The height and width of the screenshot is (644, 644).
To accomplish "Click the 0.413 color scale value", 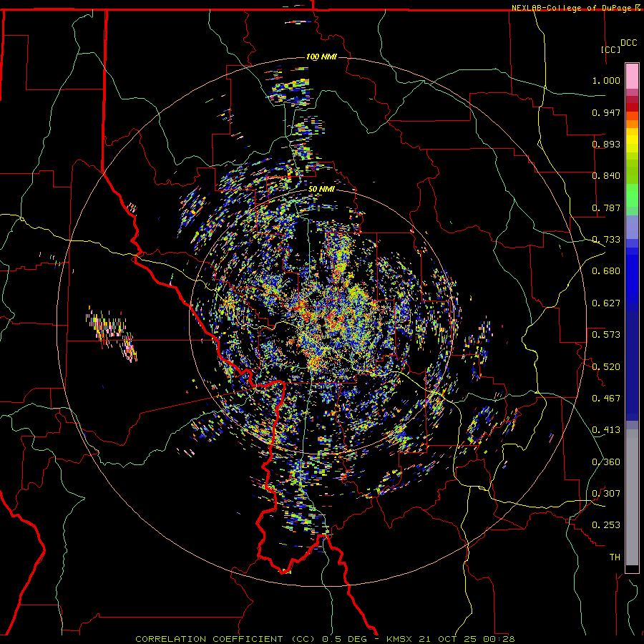I will 606,430.
